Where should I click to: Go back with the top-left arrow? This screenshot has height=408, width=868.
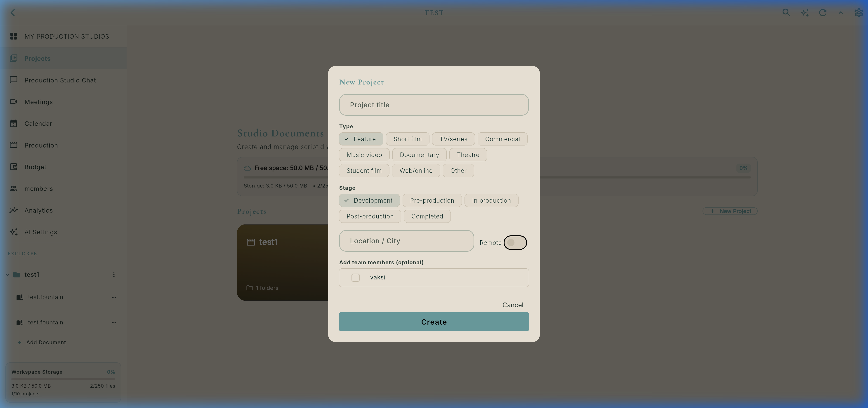(13, 12)
